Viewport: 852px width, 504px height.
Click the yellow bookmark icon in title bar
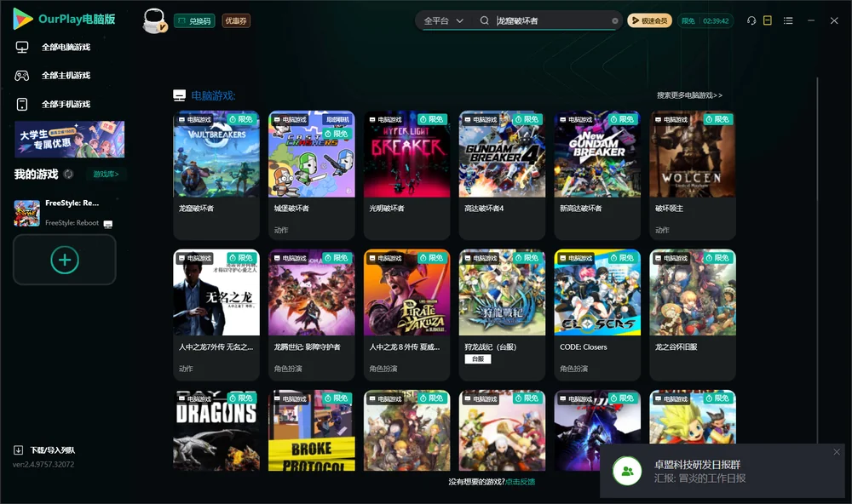click(768, 20)
